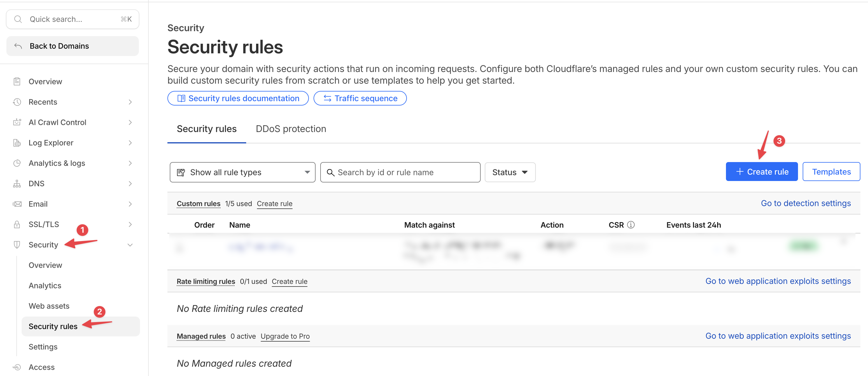Click the Recents clock icon
Viewport: 868px width, 376px height.
click(17, 102)
